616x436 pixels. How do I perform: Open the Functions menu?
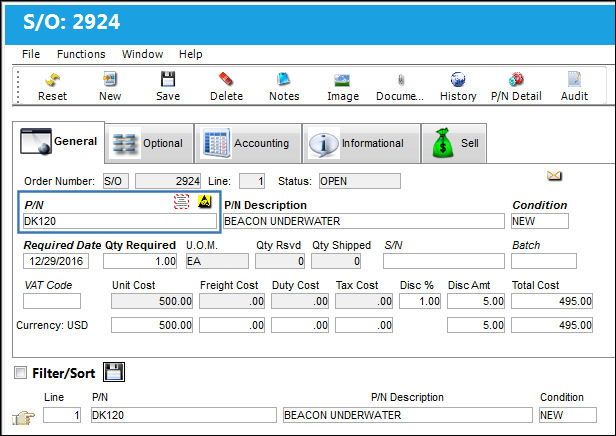click(81, 54)
